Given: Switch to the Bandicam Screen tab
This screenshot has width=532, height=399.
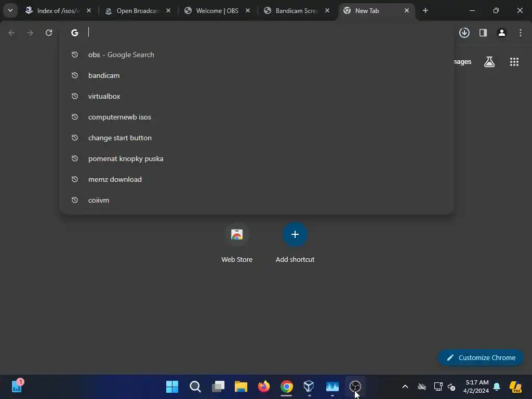Looking at the screenshot, I should click(296, 11).
